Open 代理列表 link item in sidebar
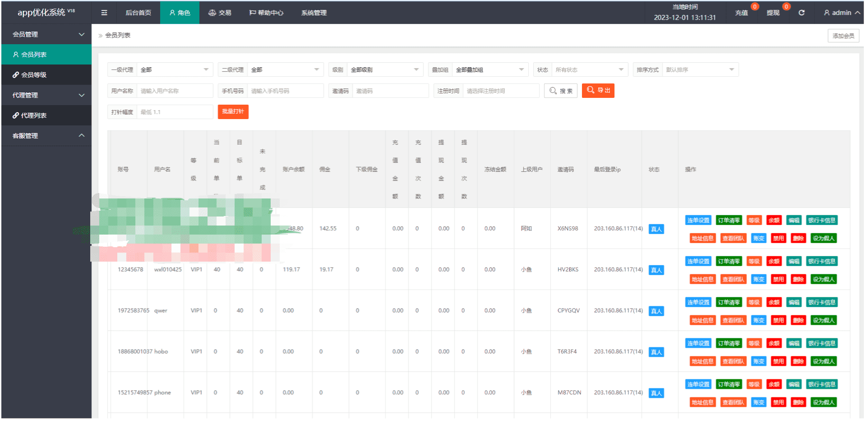868x424 pixels. [46, 115]
